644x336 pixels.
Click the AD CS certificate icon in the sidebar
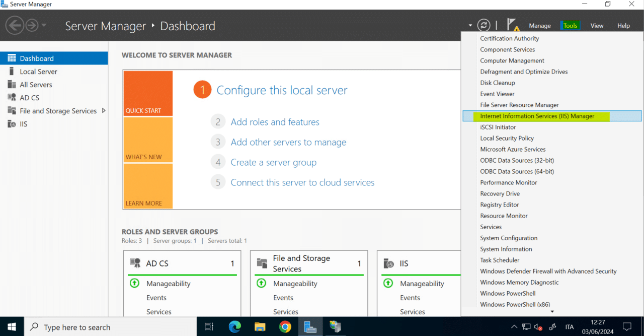[x=12, y=98]
